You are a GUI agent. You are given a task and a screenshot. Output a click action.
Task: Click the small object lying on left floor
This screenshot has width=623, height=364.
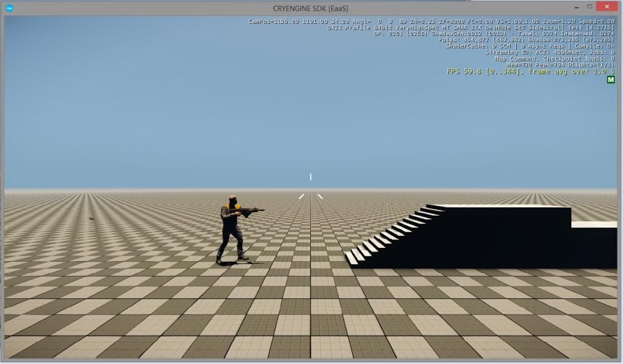point(92,218)
